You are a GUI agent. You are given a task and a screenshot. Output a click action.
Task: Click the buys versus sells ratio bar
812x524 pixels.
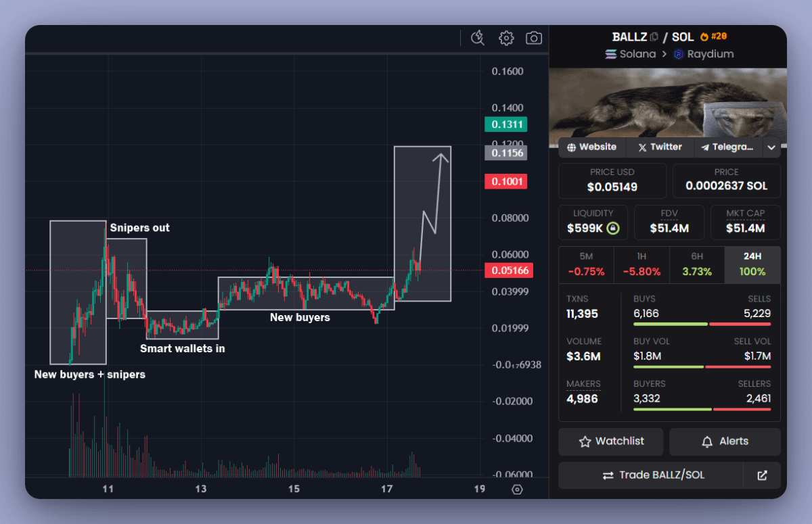click(702, 324)
